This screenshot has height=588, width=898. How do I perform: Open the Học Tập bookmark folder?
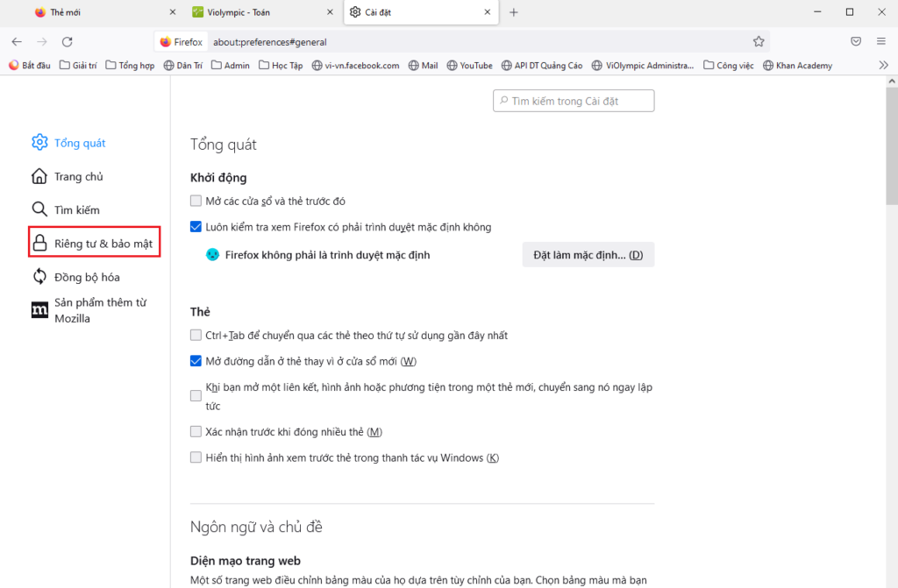click(x=281, y=65)
